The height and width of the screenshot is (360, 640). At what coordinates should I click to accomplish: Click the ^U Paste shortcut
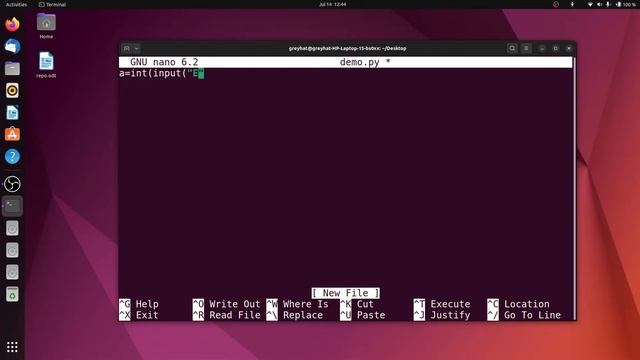click(x=362, y=315)
